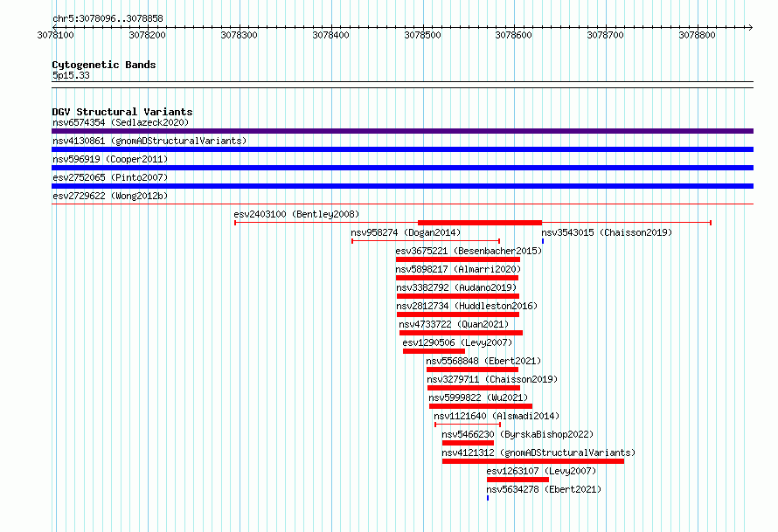778x532 pixels.
Task: Open the nsv3543015 (Chaisson2019) label
Action: 607,232
